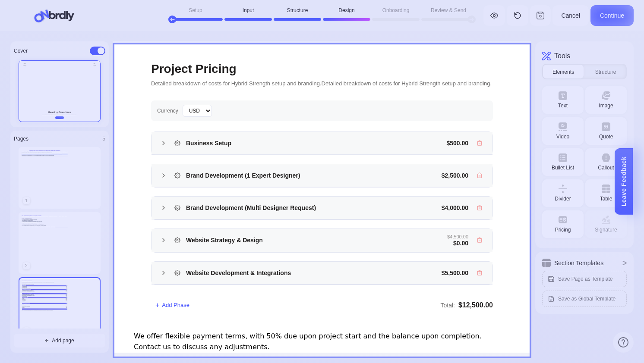Viewport: 644px width, 363px height.
Task: Toggle the Cover page switch
Action: 98,51
